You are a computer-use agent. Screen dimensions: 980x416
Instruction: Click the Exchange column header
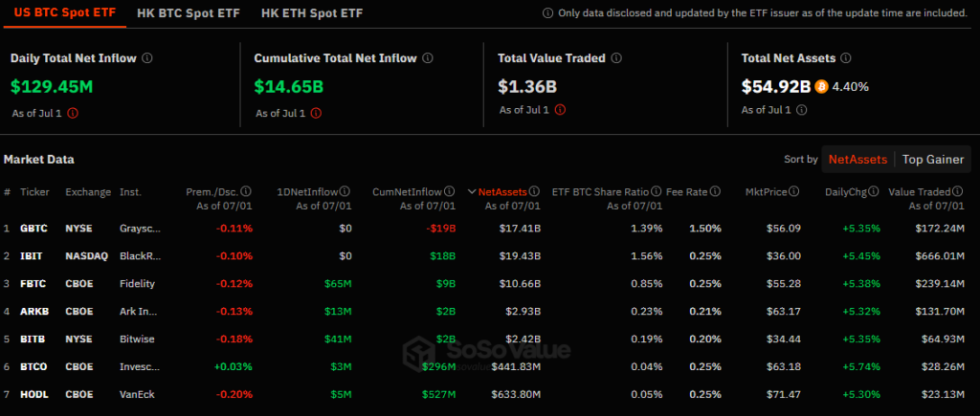(88, 192)
